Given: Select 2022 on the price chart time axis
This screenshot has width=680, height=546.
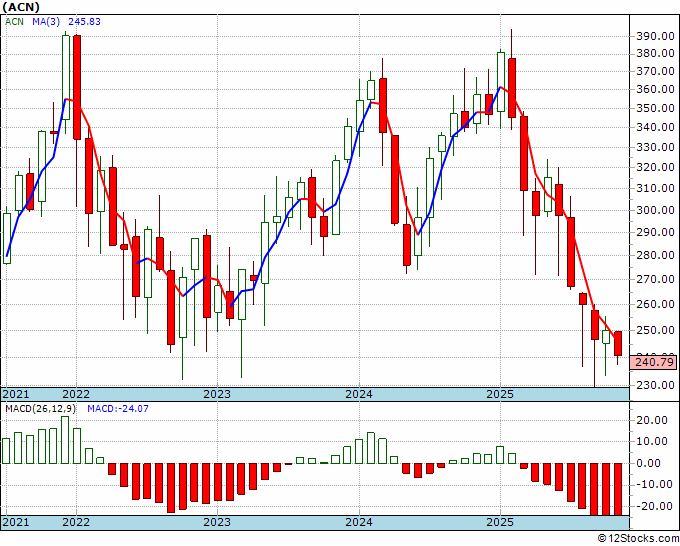Looking at the screenshot, I should pyautogui.click(x=76, y=394).
